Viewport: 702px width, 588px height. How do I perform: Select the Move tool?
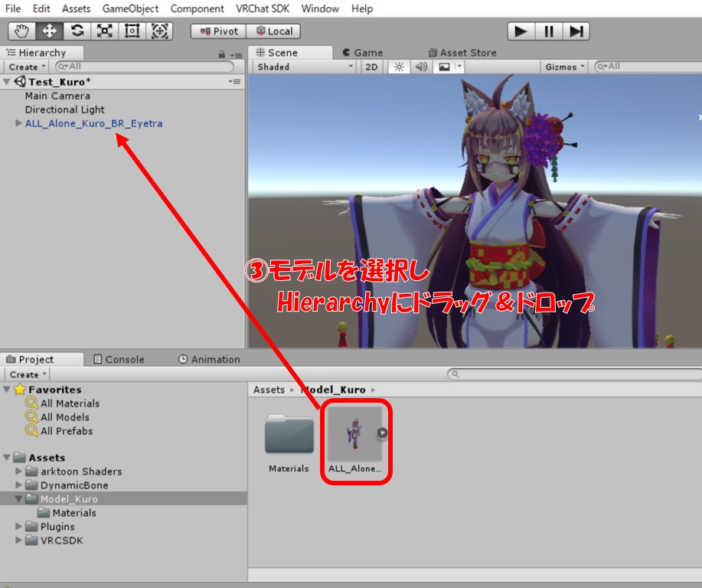50,31
